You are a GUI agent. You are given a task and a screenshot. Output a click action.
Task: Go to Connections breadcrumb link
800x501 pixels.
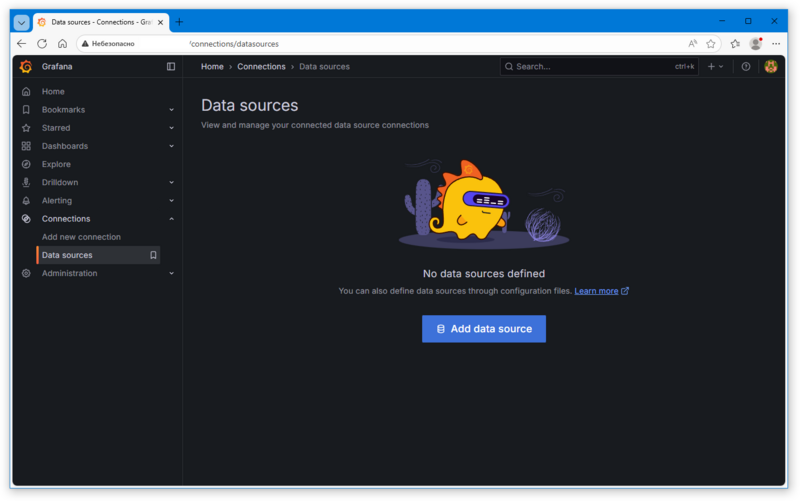pos(261,66)
